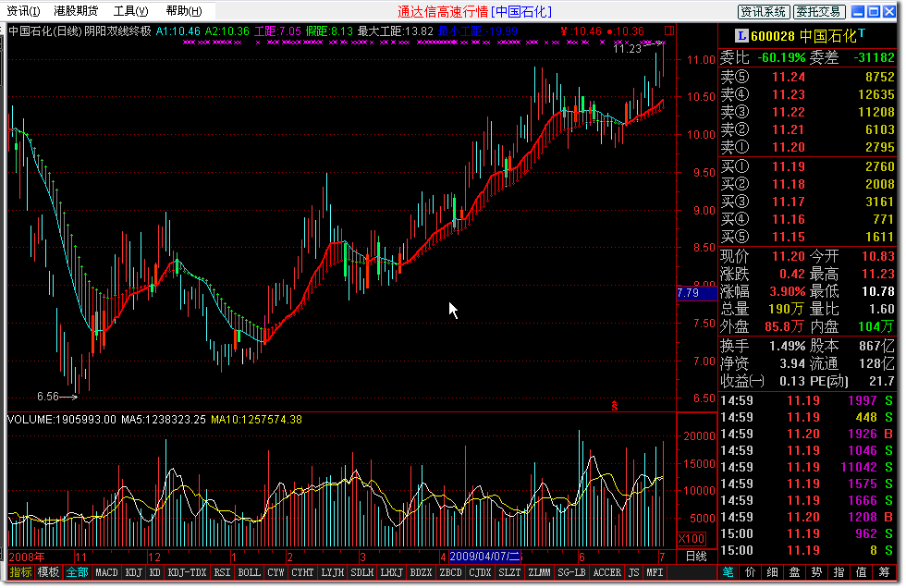The width and height of the screenshot is (906, 588).
Task: Switch to the CYHT indicator
Action: coord(302,572)
